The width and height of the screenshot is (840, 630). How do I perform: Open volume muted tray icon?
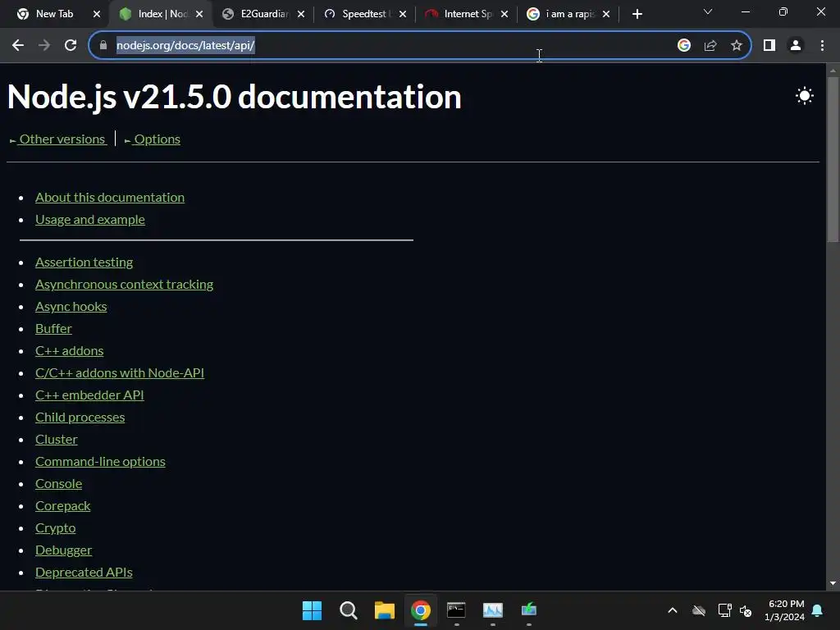(x=745, y=610)
